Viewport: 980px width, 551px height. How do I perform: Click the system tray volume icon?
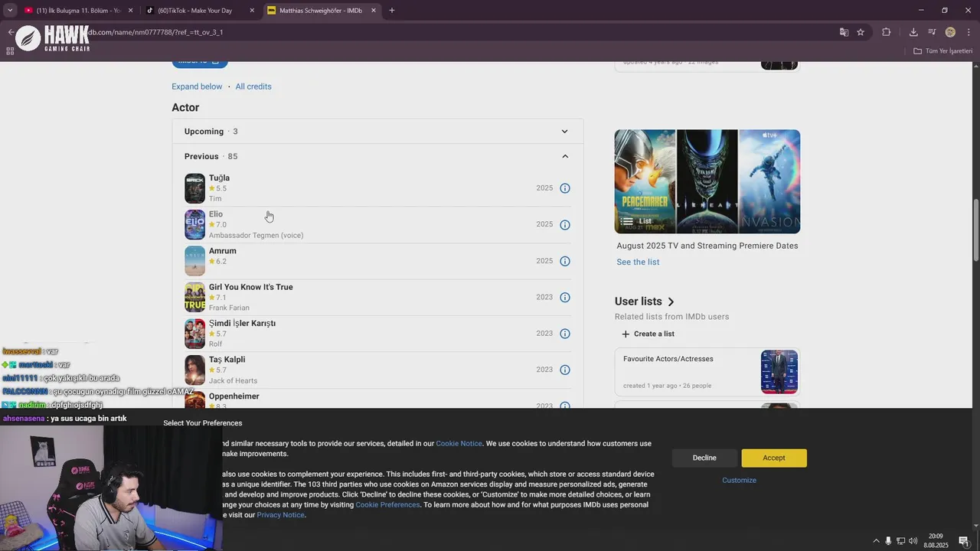tap(913, 541)
